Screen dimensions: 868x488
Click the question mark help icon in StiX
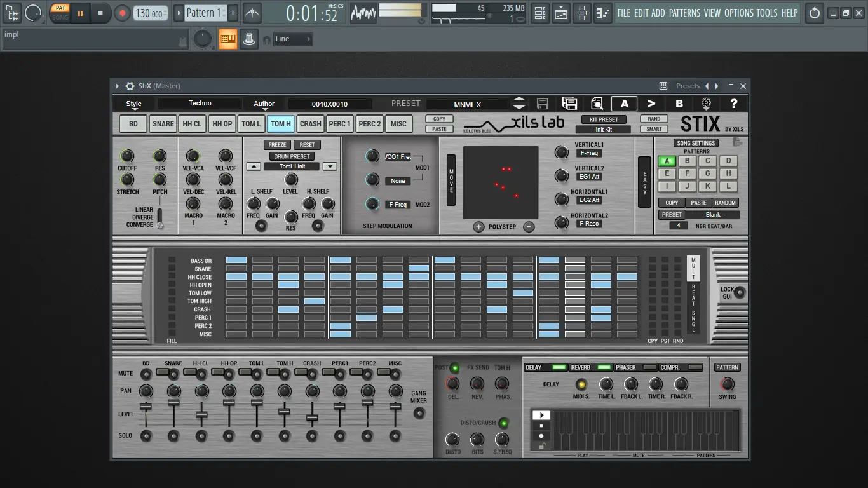tap(734, 104)
